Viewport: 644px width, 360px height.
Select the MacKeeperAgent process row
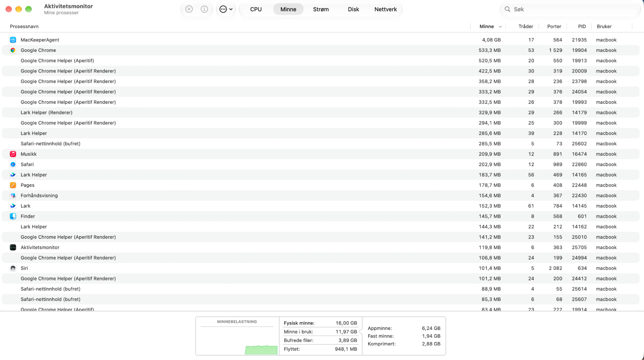(321, 40)
